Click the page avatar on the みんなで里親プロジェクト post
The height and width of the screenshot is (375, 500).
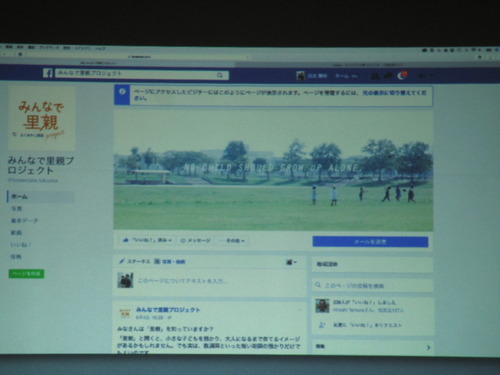[x=125, y=313]
